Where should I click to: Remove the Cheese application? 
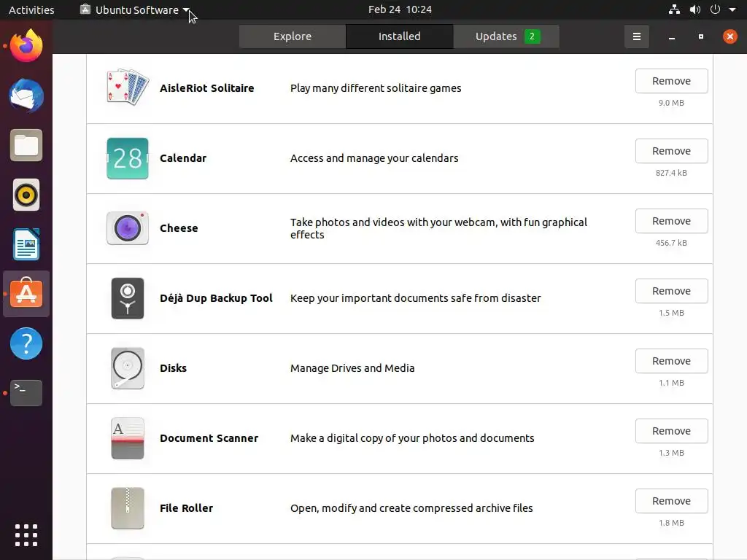tap(671, 221)
